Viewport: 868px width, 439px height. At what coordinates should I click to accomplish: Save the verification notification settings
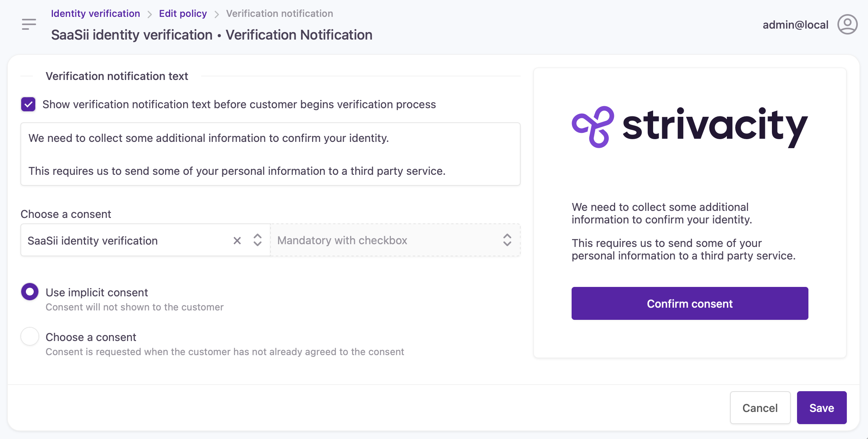[821, 408]
